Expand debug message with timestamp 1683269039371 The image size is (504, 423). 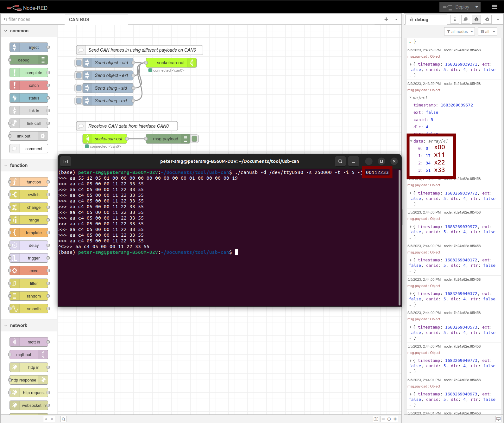tap(411, 64)
